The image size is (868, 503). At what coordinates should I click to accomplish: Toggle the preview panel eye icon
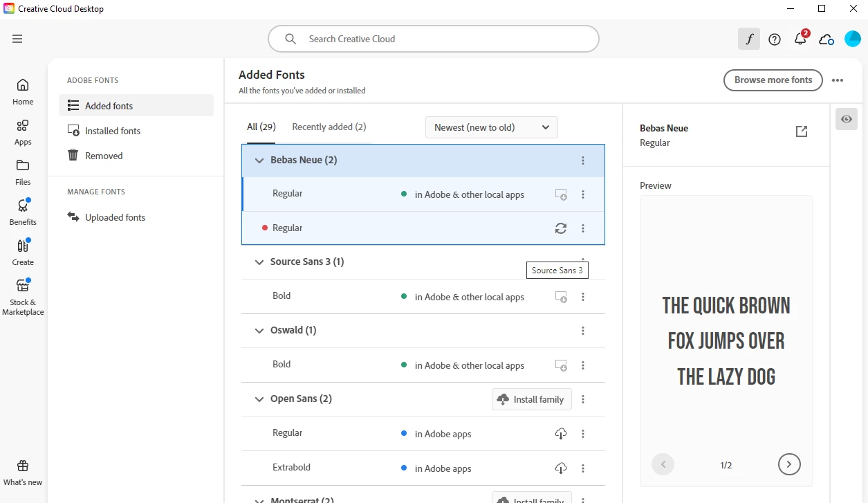click(847, 119)
